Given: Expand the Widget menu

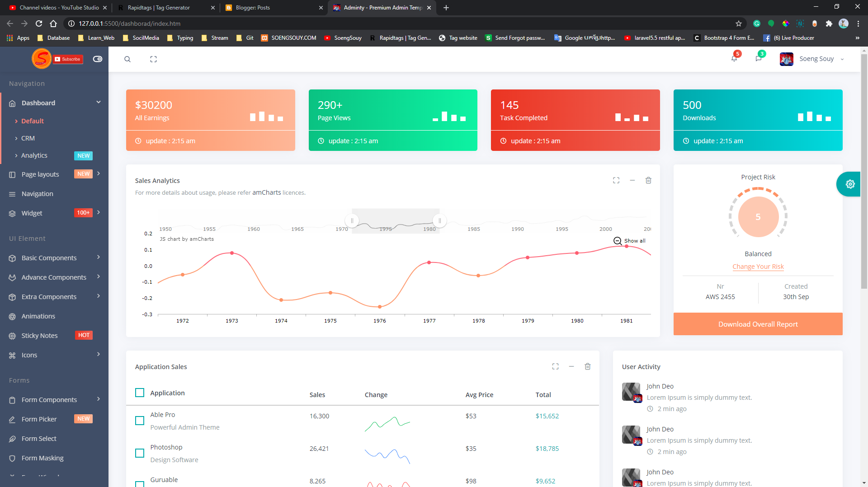Looking at the screenshot, I should (54, 213).
